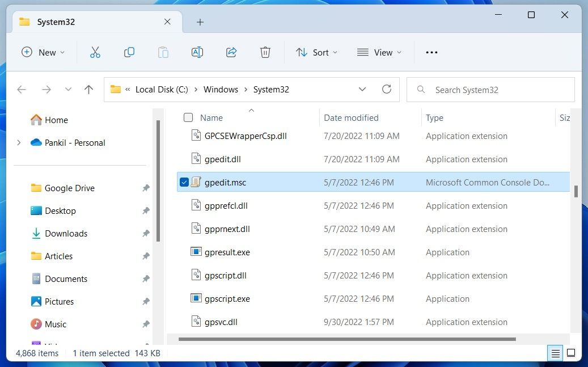Go back to the previous folder
588x367 pixels.
point(21,89)
